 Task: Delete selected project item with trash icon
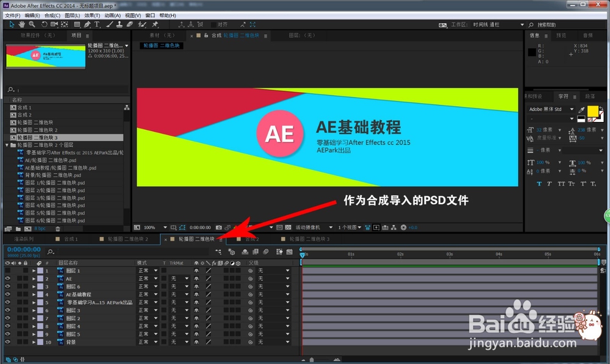[x=58, y=229]
